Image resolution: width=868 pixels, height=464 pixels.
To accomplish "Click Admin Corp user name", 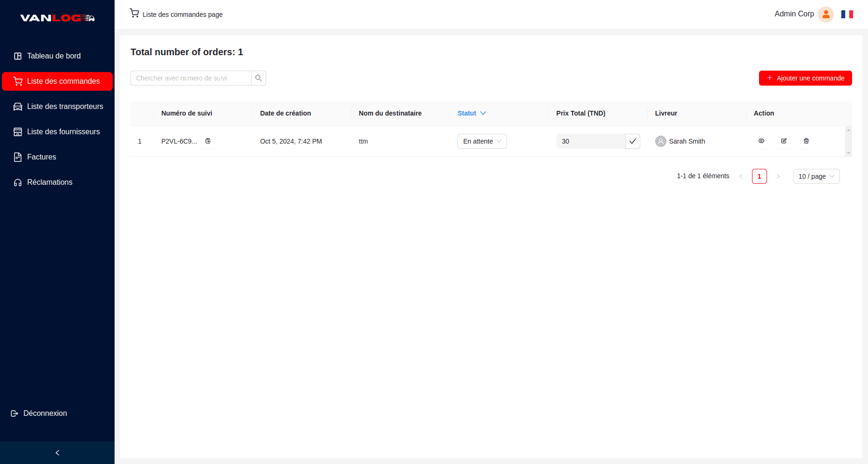I will pyautogui.click(x=794, y=14).
